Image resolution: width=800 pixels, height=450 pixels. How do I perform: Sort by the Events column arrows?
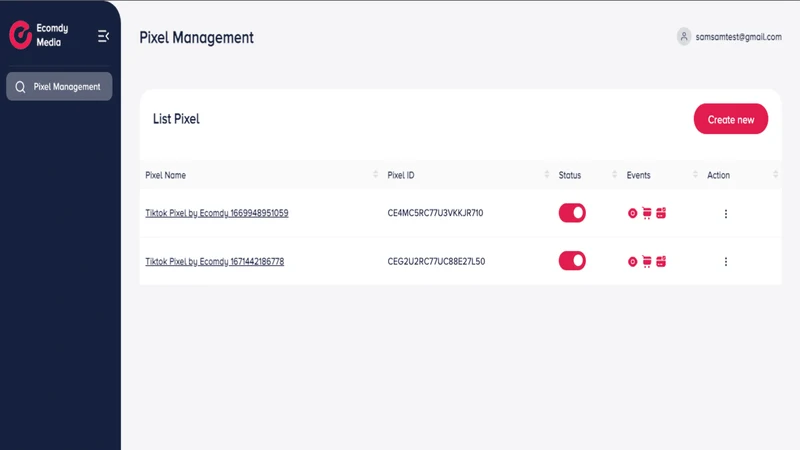point(695,174)
